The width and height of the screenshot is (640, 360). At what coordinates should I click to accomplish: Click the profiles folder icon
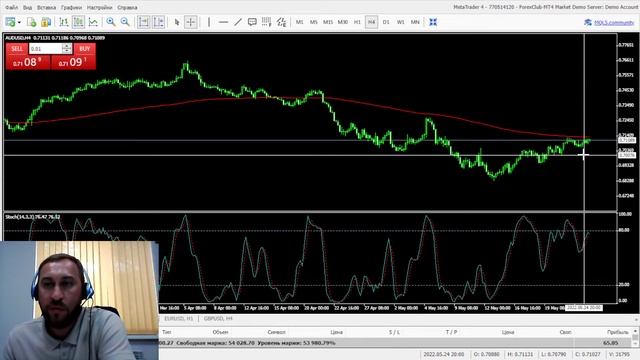46,22
